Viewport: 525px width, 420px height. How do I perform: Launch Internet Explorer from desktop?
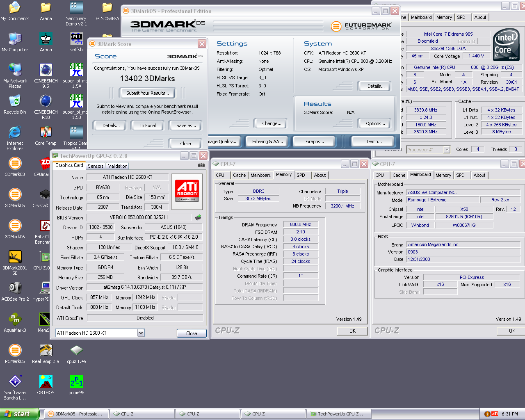(15, 138)
